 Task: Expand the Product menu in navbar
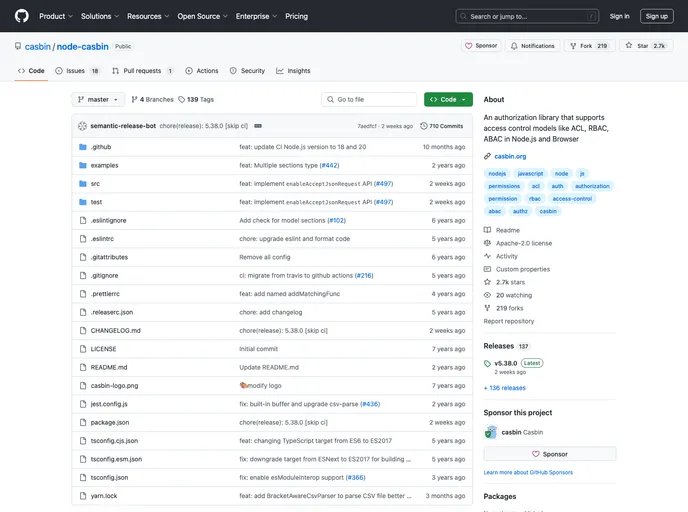[55, 16]
